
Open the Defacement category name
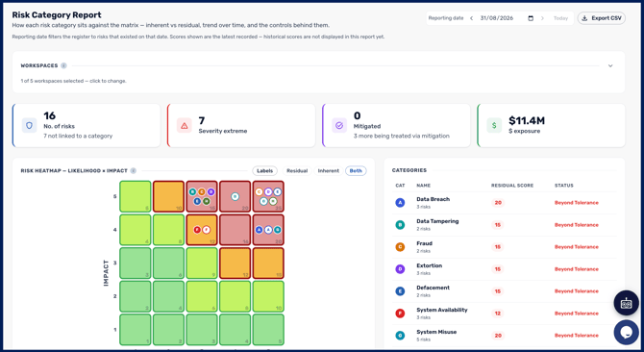point(433,288)
